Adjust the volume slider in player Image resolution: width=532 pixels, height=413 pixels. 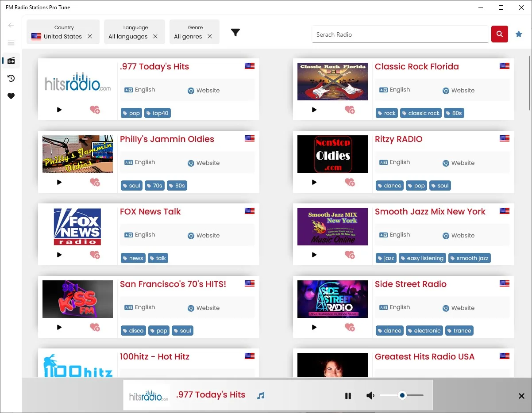tap(402, 395)
